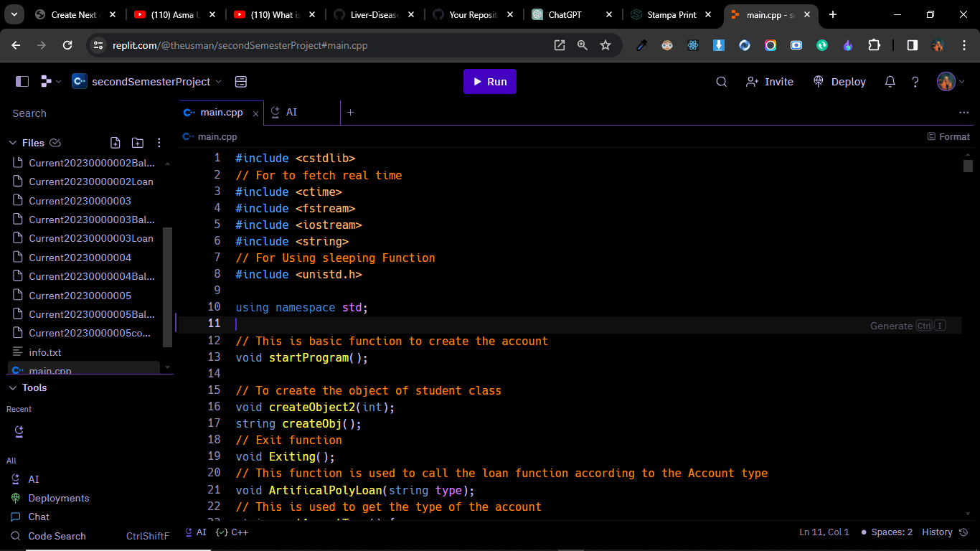Open Files panel three-dot menu
The height and width of the screenshot is (551, 980).
pyautogui.click(x=159, y=143)
